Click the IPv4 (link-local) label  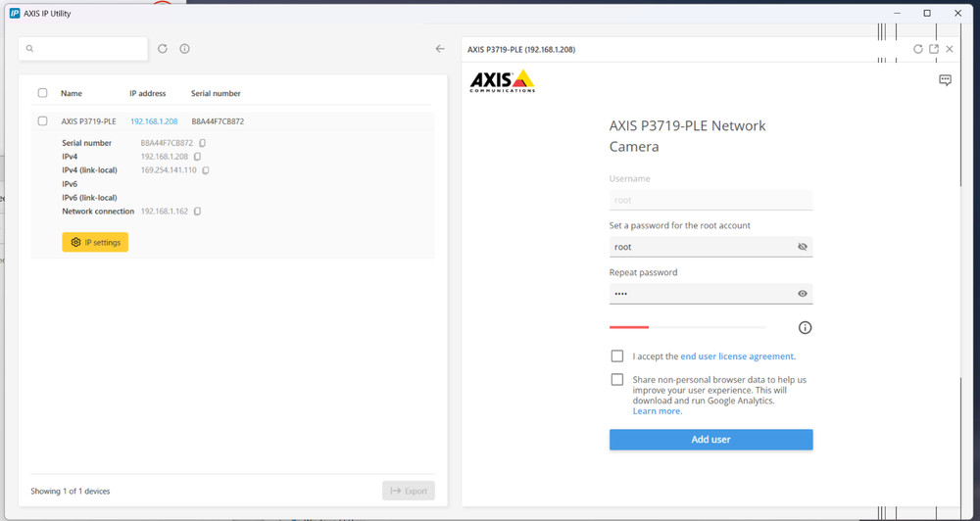tap(89, 170)
